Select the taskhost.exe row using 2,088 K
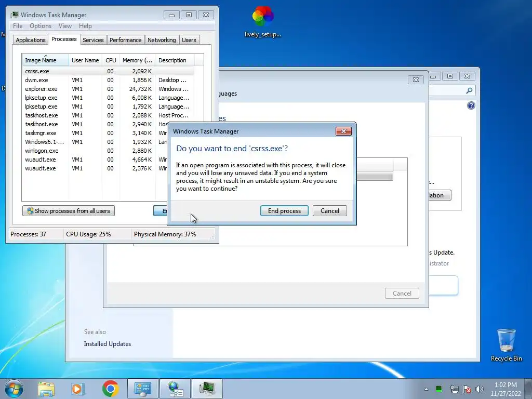This screenshot has height=399, width=532. click(108, 115)
